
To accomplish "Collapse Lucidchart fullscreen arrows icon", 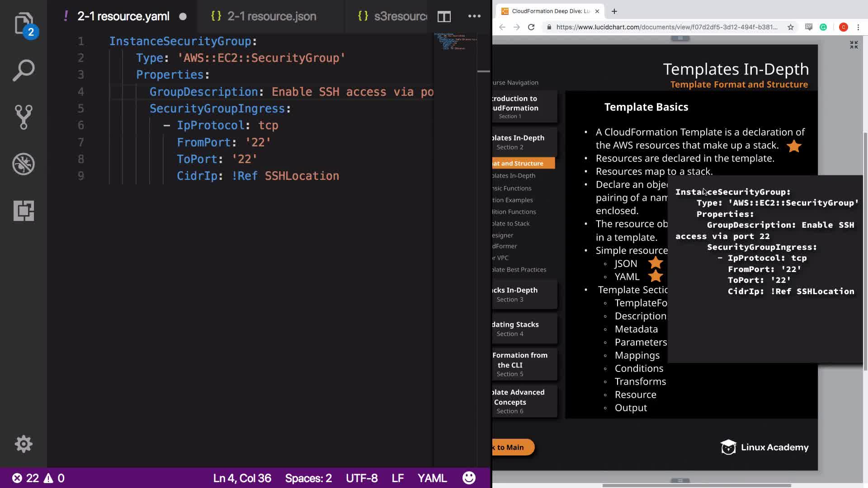I will pos(854,45).
